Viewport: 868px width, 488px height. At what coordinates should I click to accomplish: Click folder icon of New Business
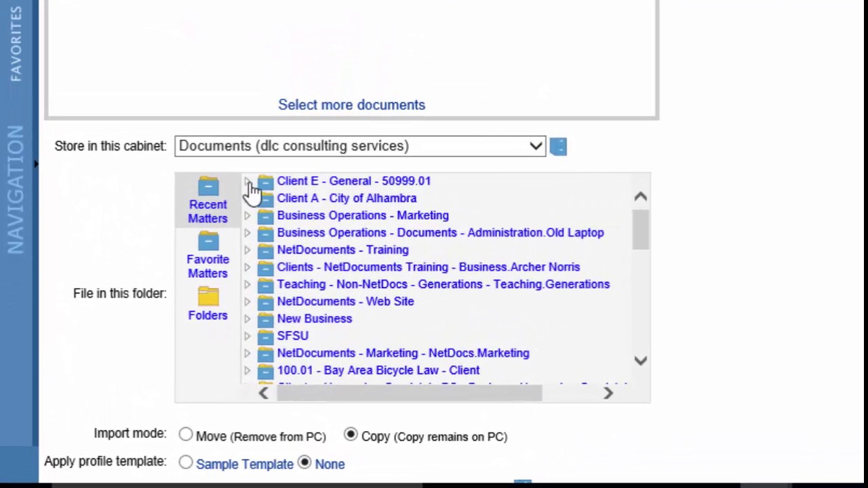265,319
